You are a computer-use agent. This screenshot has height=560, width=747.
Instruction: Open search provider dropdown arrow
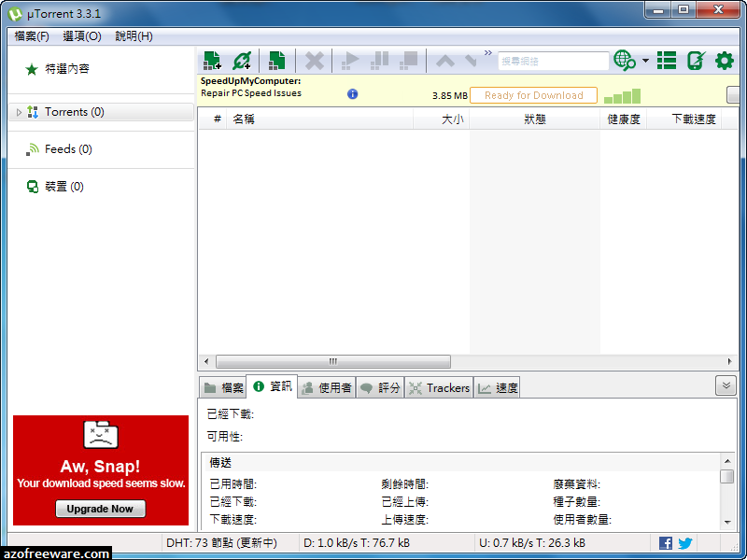click(645, 61)
